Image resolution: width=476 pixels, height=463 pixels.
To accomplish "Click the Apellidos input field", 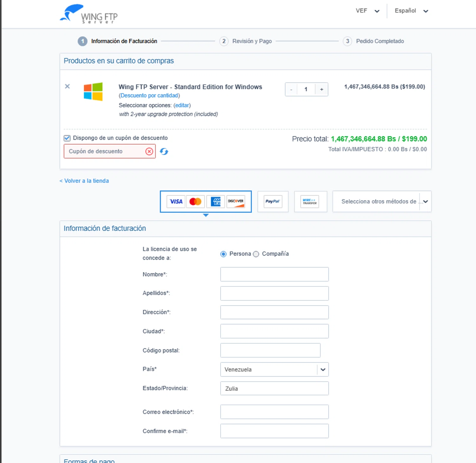I will pyautogui.click(x=274, y=293).
